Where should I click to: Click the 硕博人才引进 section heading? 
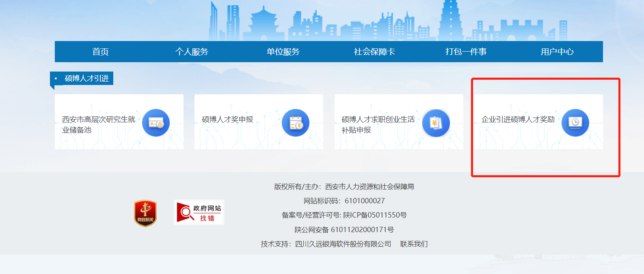(x=86, y=78)
